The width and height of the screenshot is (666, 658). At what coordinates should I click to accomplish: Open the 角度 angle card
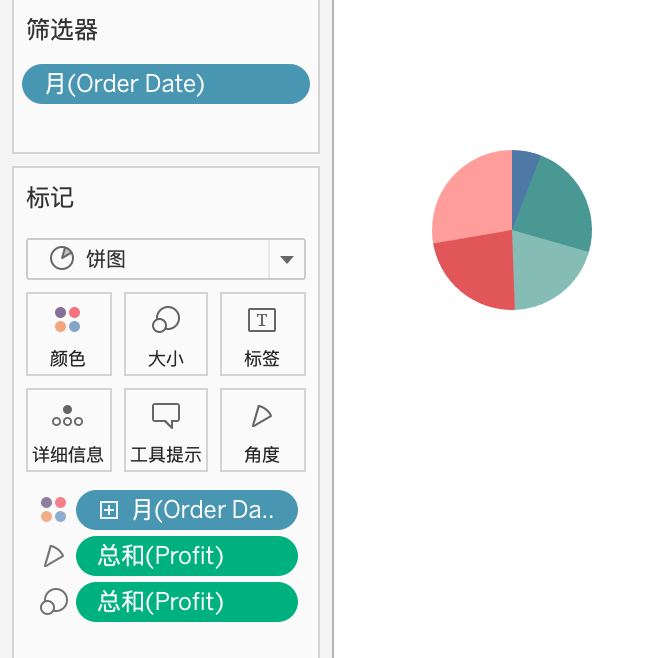pos(262,430)
